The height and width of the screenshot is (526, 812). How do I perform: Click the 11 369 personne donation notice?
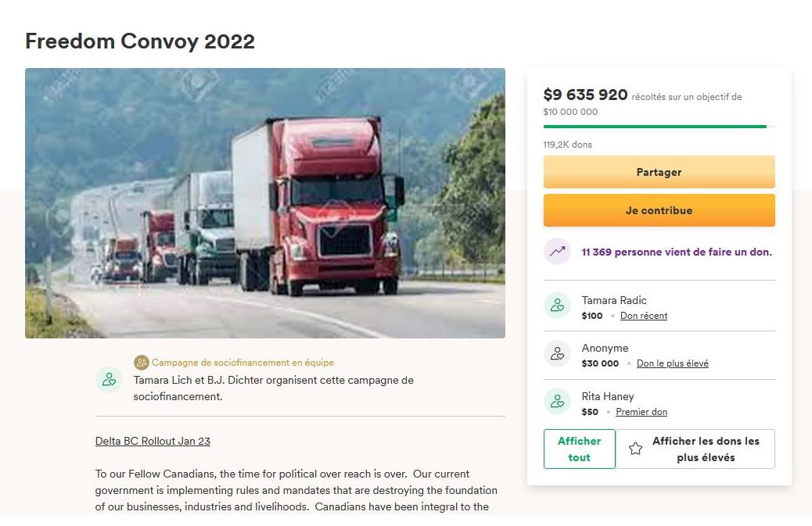(677, 252)
